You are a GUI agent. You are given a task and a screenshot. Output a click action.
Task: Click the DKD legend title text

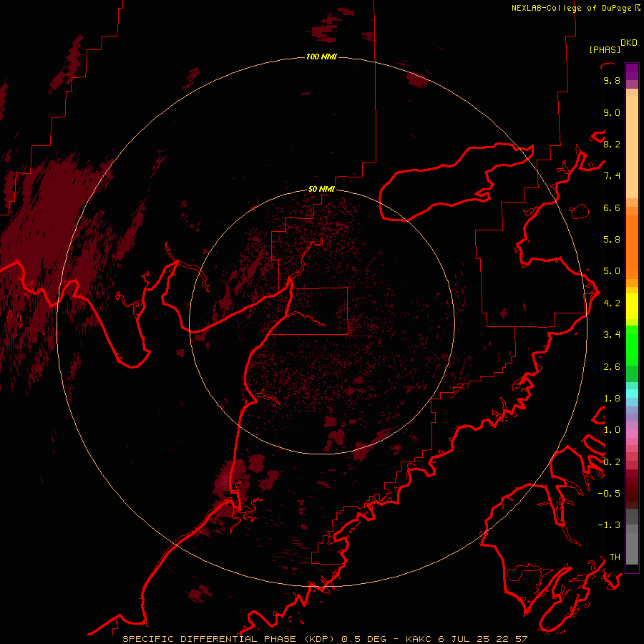pos(629,43)
